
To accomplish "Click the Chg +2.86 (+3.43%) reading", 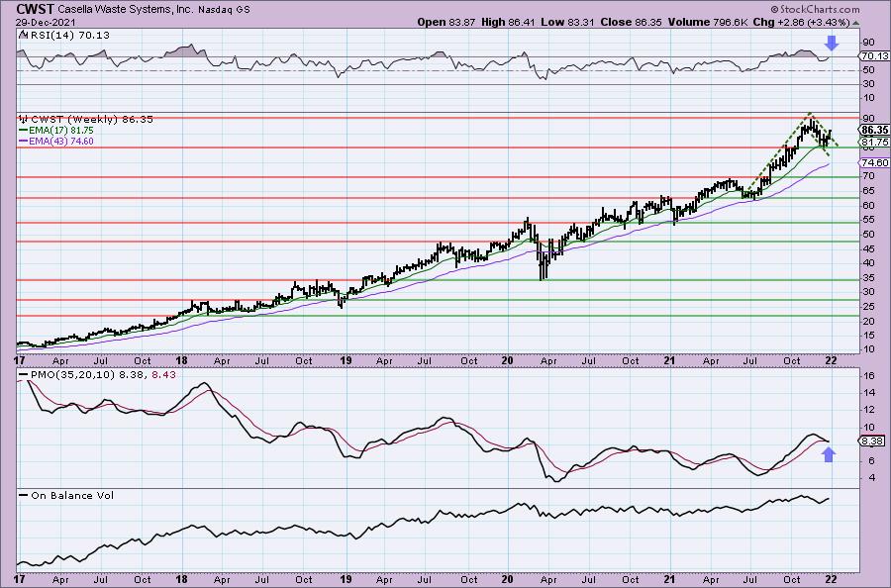I will 801,22.
